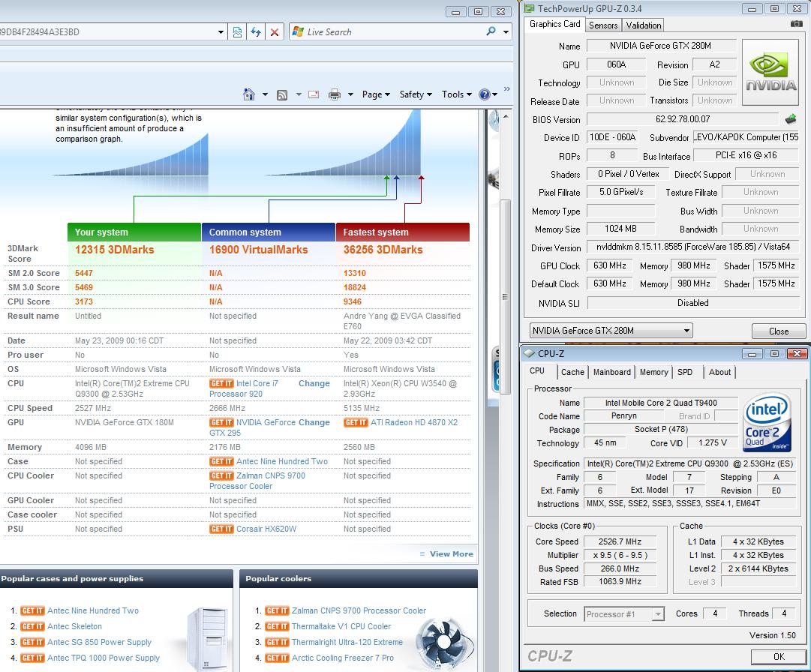Open the search provider dropdown arrow
Viewport: 811px width, 672px height.
pos(506,32)
